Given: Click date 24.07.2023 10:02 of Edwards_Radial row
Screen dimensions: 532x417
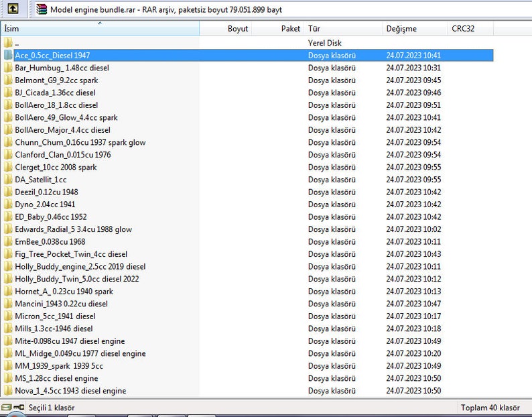Looking at the screenshot, I should click(413, 229).
